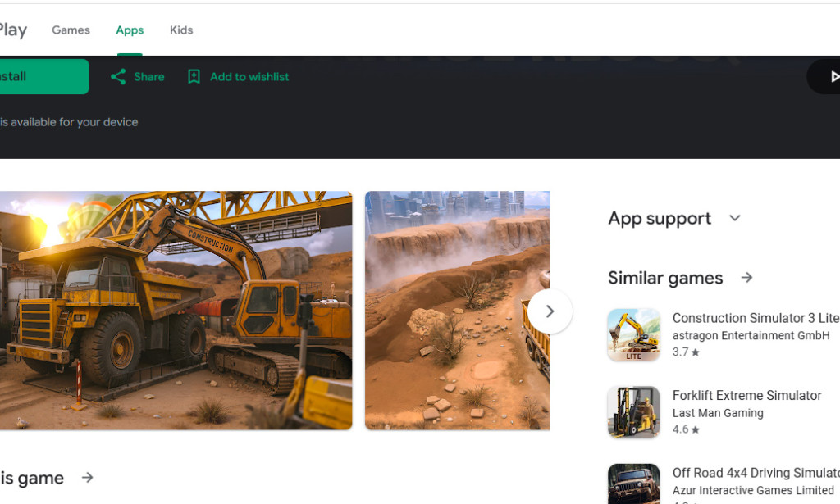Click the Google Play logo text

(x=12, y=30)
